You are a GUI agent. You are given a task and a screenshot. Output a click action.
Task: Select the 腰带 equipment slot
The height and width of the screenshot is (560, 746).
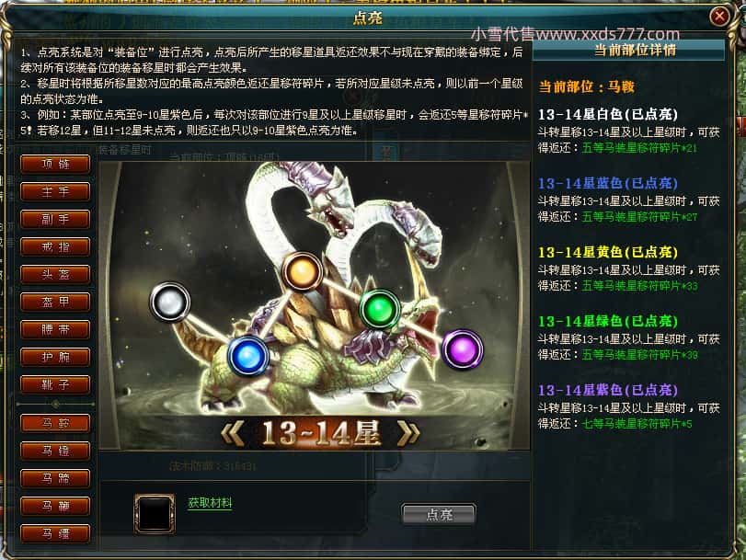pos(55,329)
